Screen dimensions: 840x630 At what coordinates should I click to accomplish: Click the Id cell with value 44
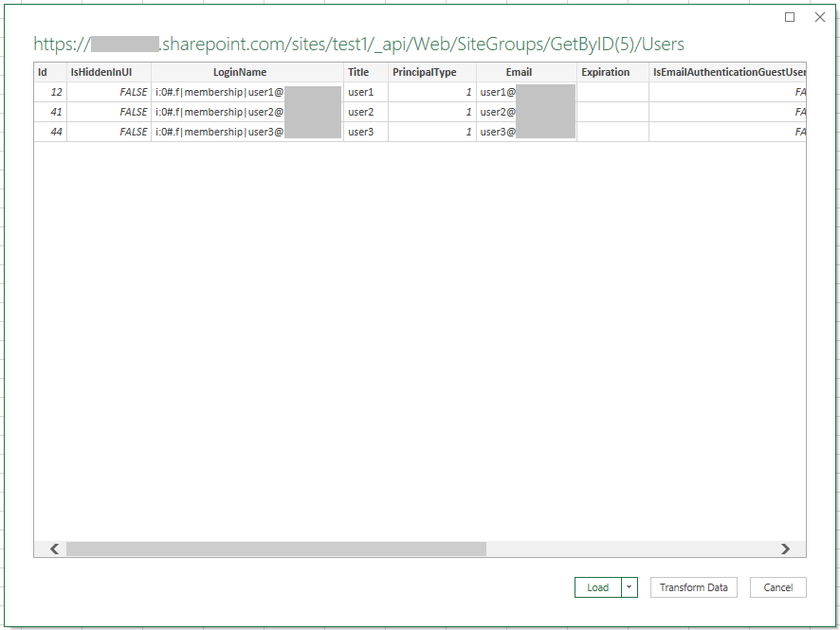click(x=50, y=132)
